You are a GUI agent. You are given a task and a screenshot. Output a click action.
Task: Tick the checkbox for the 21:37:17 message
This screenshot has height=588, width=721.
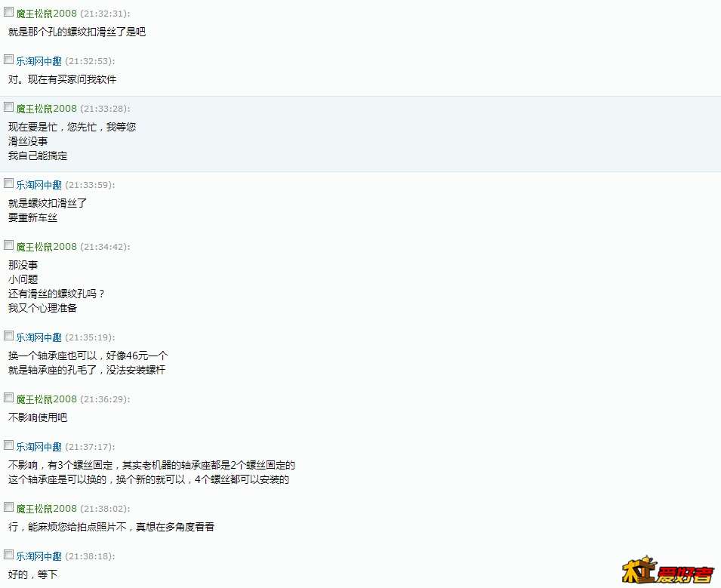point(9,445)
